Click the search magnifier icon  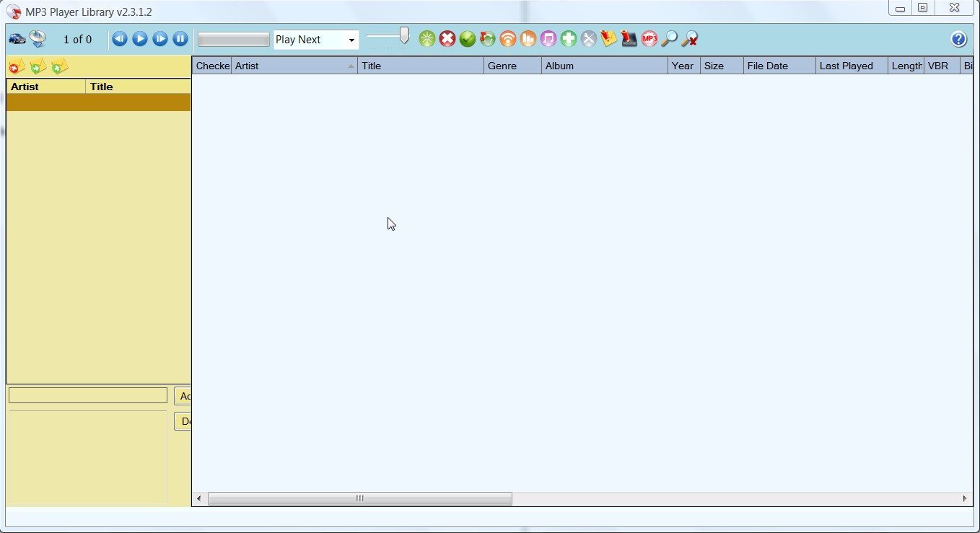click(x=670, y=38)
